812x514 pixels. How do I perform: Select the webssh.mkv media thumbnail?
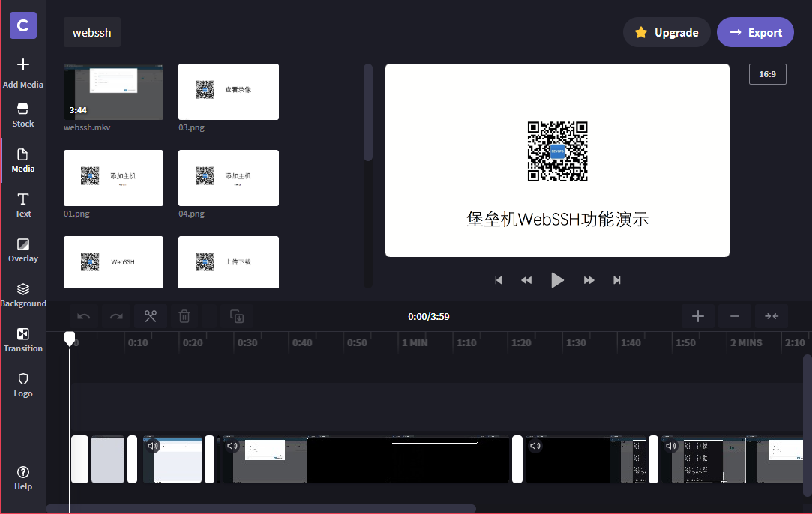point(113,91)
